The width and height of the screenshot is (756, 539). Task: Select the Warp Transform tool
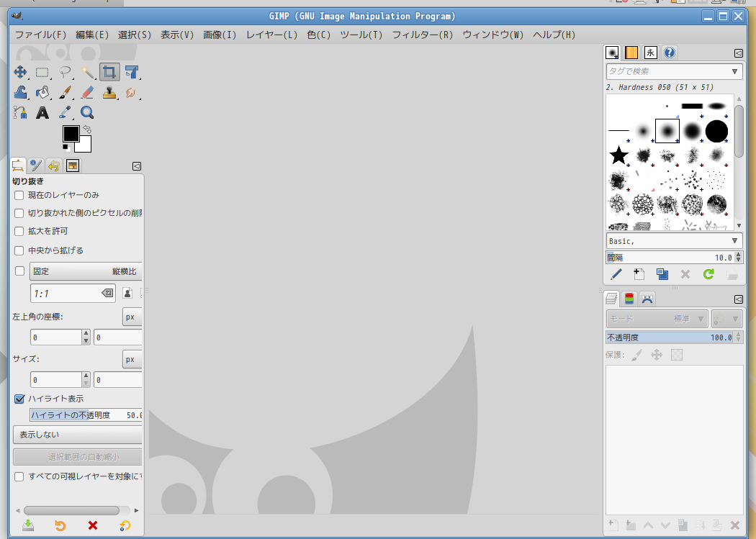(x=20, y=92)
